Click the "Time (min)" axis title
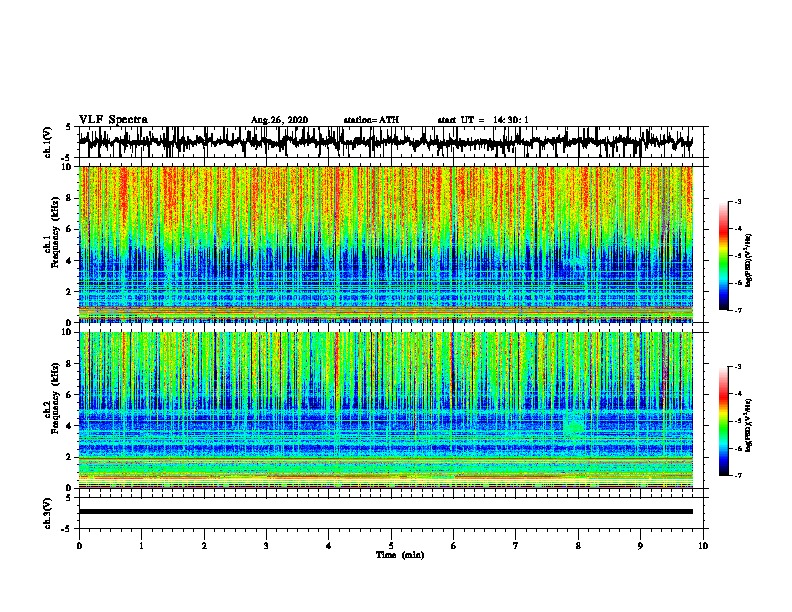Viewport: 792px width, 612px height. click(x=400, y=555)
